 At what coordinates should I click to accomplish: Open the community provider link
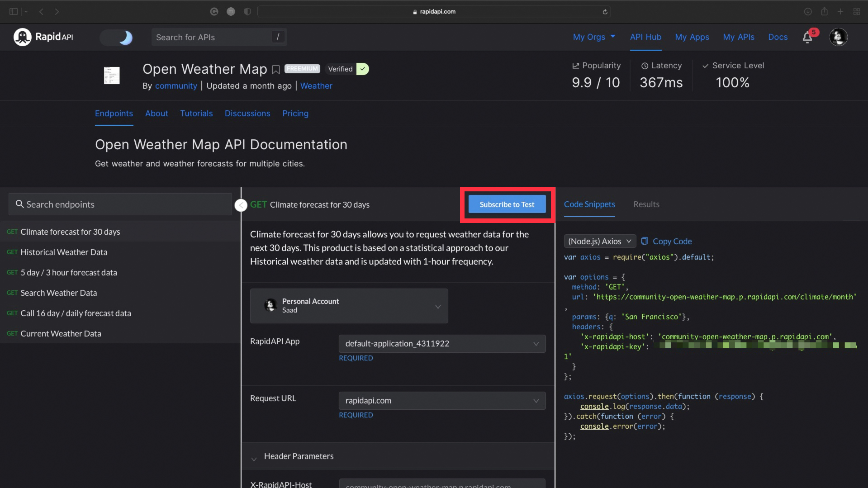click(x=176, y=86)
